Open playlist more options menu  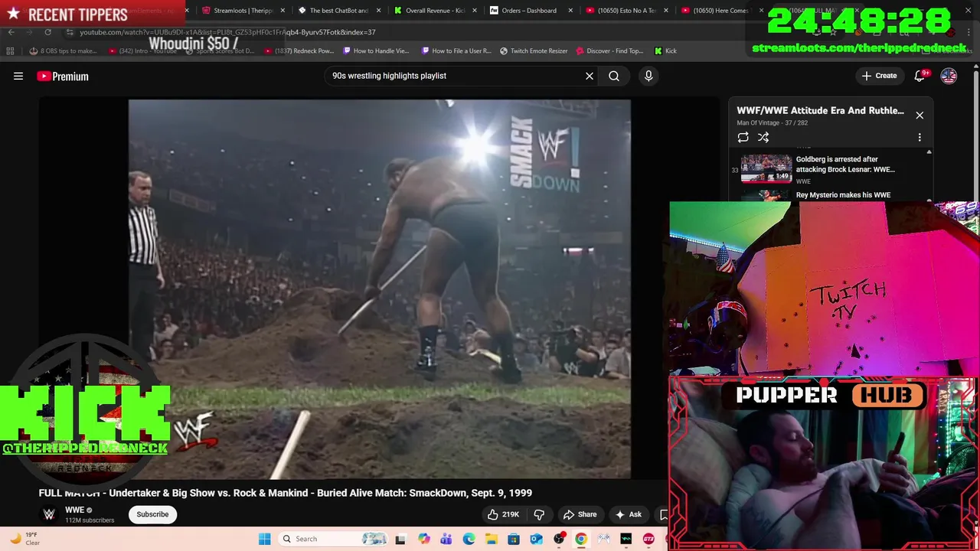click(920, 138)
